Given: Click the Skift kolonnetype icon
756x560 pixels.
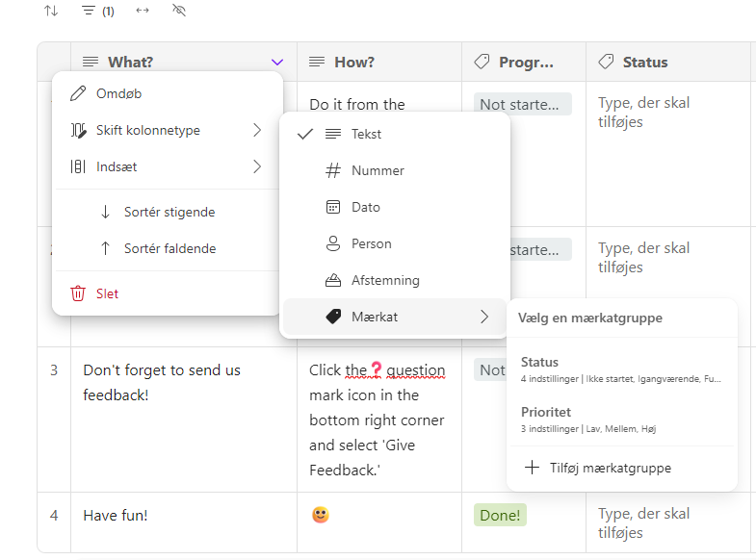Looking at the screenshot, I should 79,130.
